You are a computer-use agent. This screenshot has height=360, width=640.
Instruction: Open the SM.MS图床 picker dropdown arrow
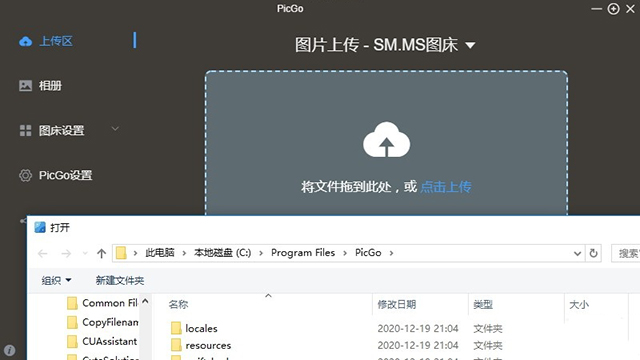point(470,45)
